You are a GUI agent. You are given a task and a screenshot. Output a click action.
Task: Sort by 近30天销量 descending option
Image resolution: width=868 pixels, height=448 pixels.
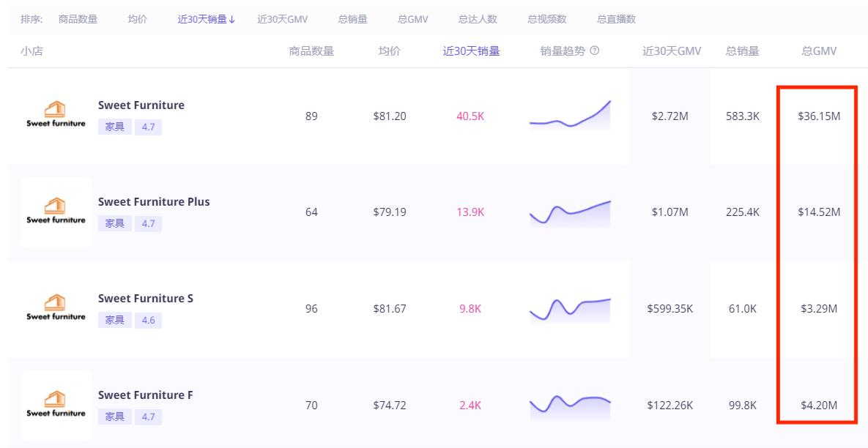pyautogui.click(x=207, y=19)
